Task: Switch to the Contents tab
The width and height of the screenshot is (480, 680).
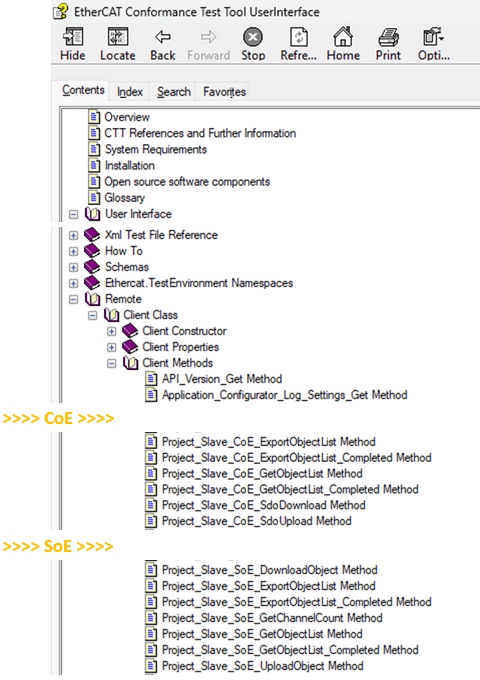Action: coord(83,90)
